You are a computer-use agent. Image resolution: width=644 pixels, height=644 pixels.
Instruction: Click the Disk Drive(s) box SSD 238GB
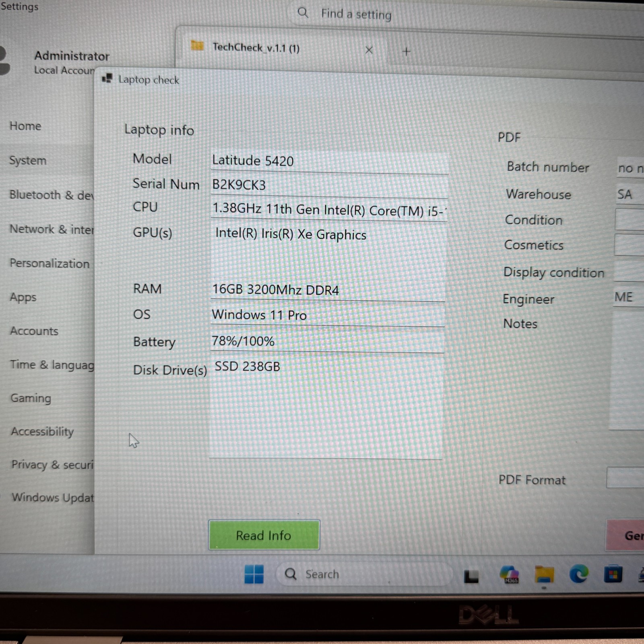[x=326, y=407]
